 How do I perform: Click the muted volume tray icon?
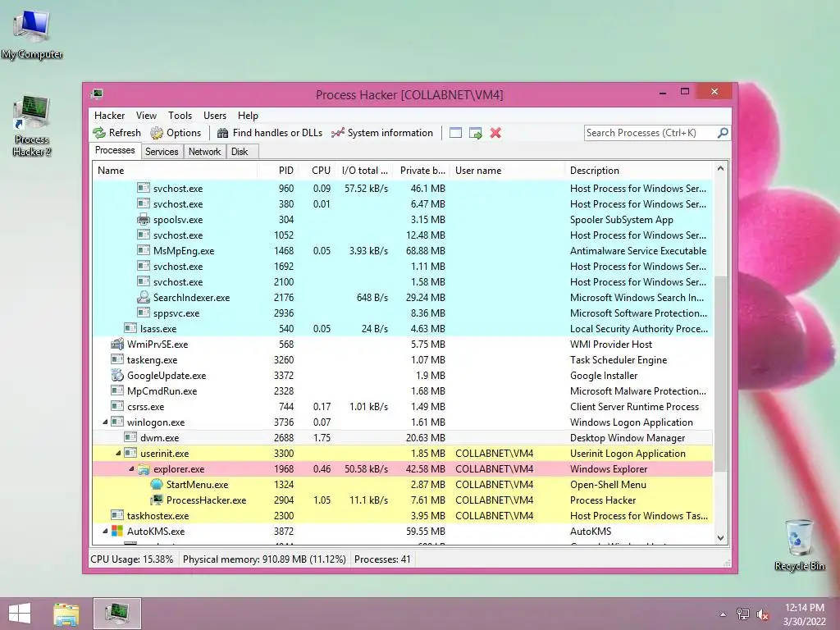(x=763, y=614)
